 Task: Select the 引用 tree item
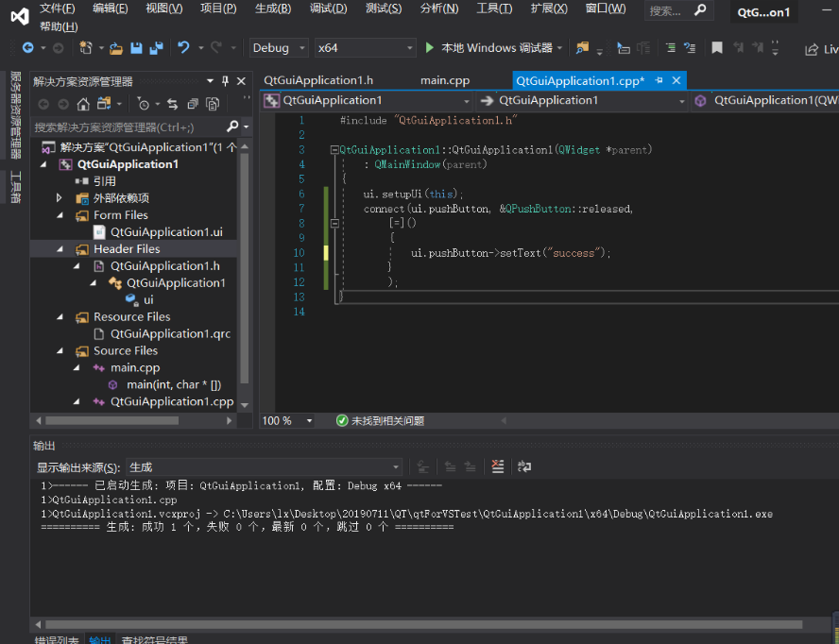[104, 181]
